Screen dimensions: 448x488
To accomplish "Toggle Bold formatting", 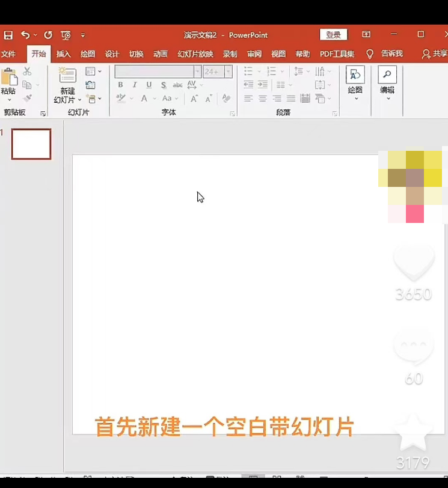I will (x=120, y=85).
